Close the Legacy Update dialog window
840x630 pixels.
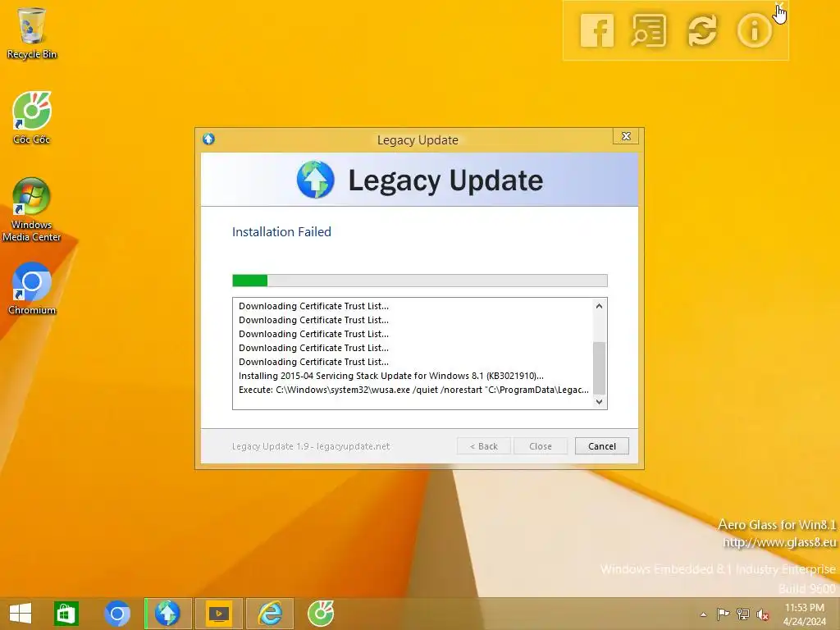626,136
